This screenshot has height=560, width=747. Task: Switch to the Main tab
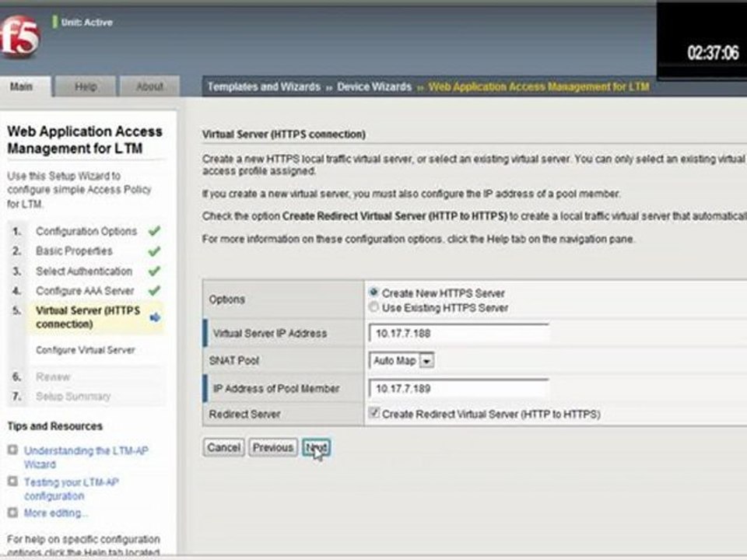coord(26,86)
